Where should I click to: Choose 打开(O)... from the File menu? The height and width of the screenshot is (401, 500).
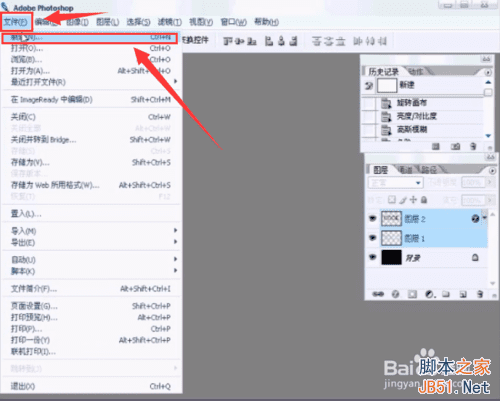[x=91, y=48]
